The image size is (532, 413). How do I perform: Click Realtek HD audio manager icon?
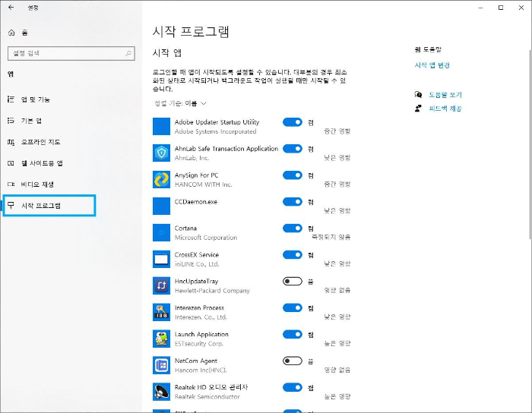click(x=161, y=392)
